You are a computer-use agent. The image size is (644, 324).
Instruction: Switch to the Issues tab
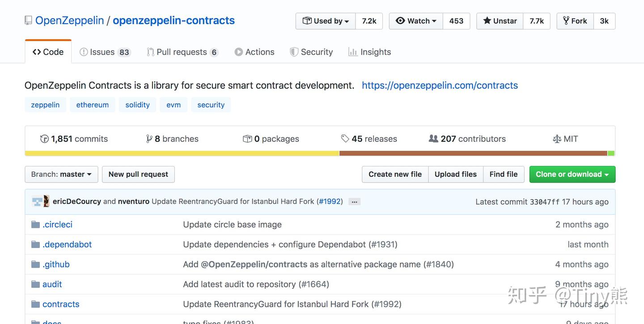(x=105, y=52)
